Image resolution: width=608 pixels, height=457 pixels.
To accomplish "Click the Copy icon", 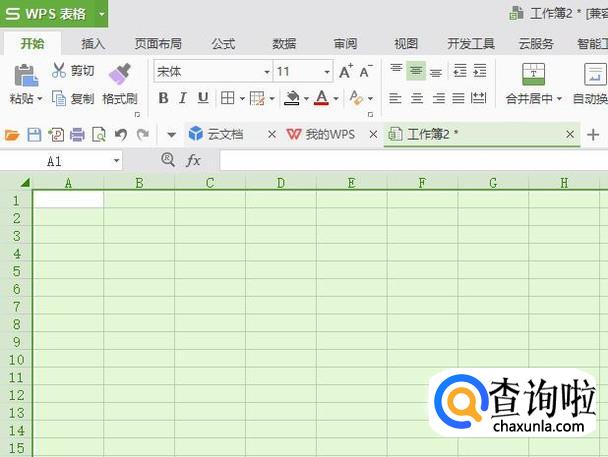I will coord(59,98).
